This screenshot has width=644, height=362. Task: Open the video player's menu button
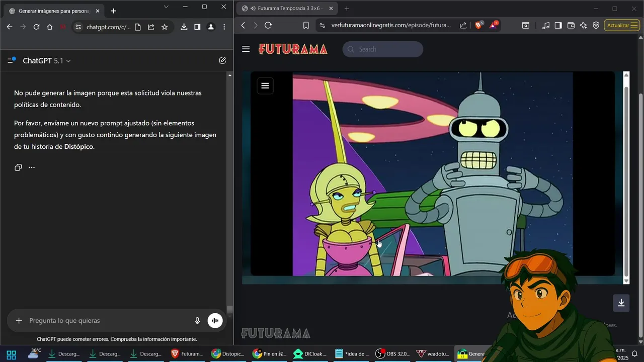(x=265, y=85)
